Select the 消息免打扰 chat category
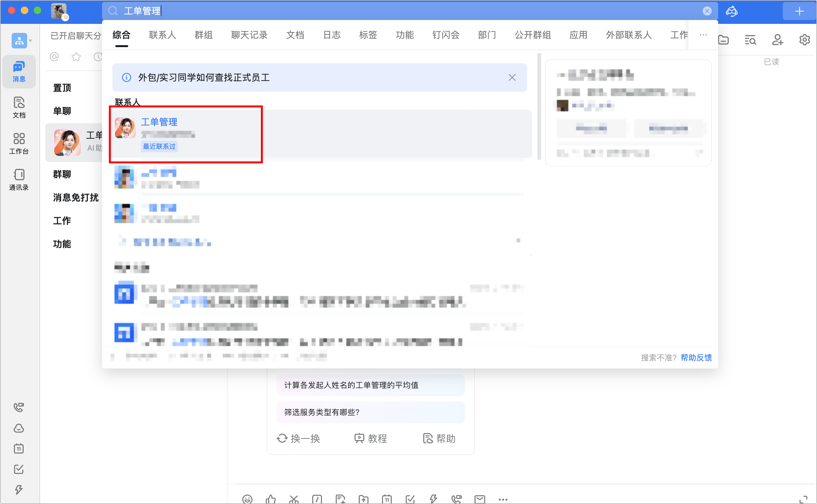Viewport: 817px width, 504px height. [x=76, y=198]
